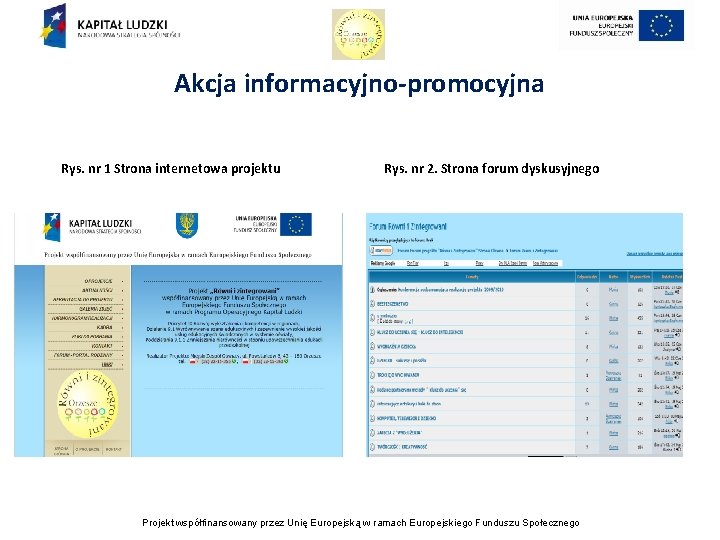
Task: Click the underlined link at forum top right
Action: click(x=654, y=253)
